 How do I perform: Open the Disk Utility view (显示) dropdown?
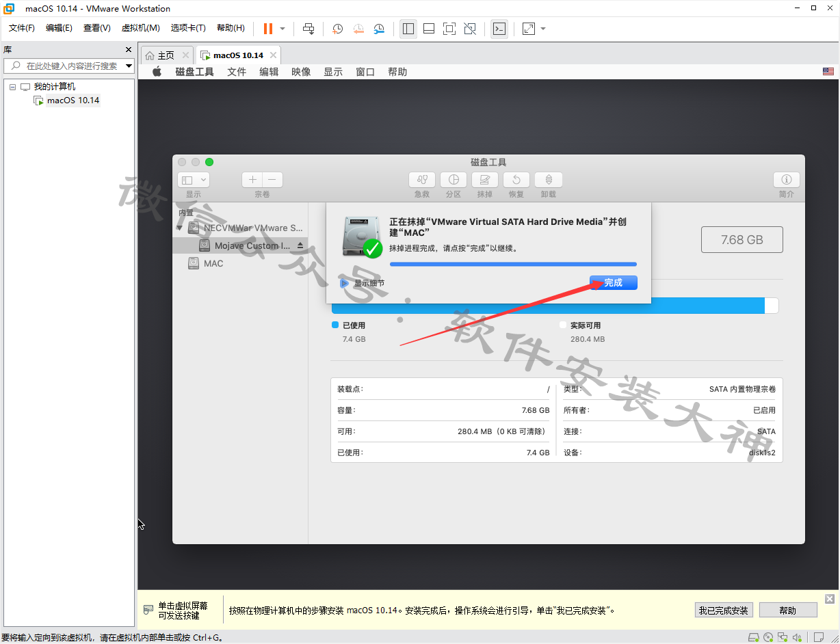tap(194, 180)
